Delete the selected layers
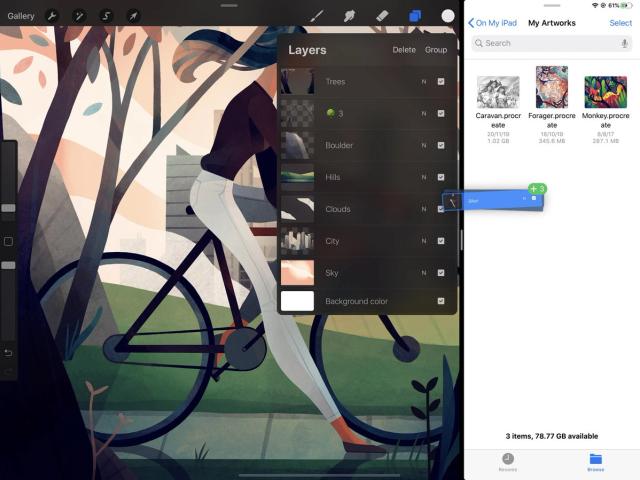Screen dimensions: 640x480 point(404,50)
